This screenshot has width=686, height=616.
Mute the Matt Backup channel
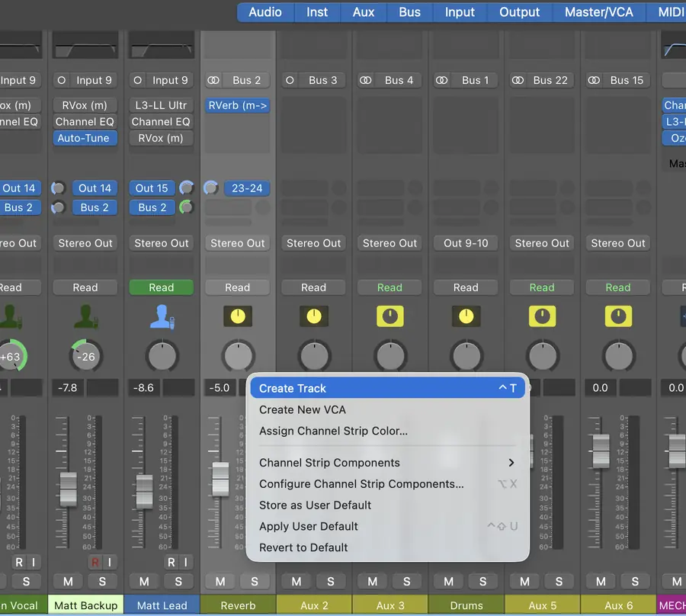(x=68, y=582)
